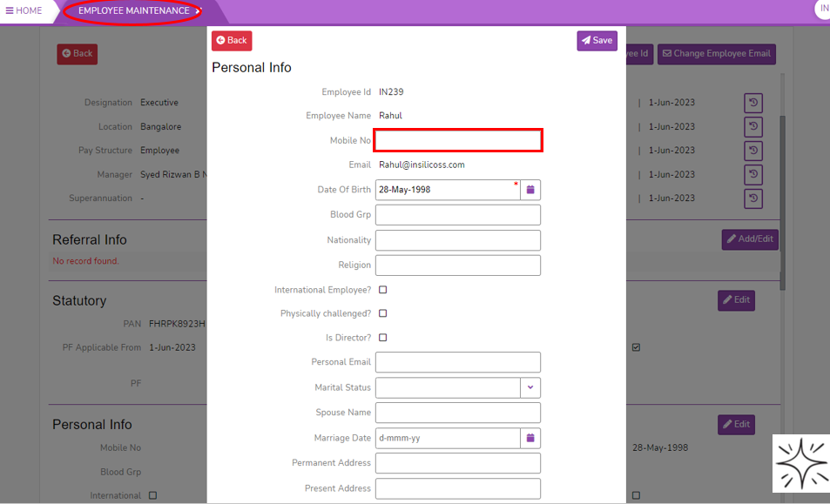Click the red Back button in the dialog

click(232, 41)
